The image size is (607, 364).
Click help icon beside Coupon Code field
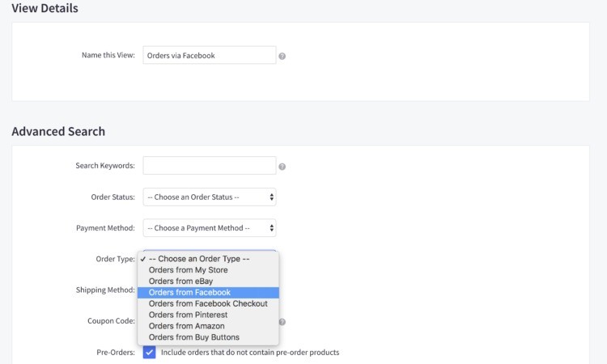click(x=282, y=321)
